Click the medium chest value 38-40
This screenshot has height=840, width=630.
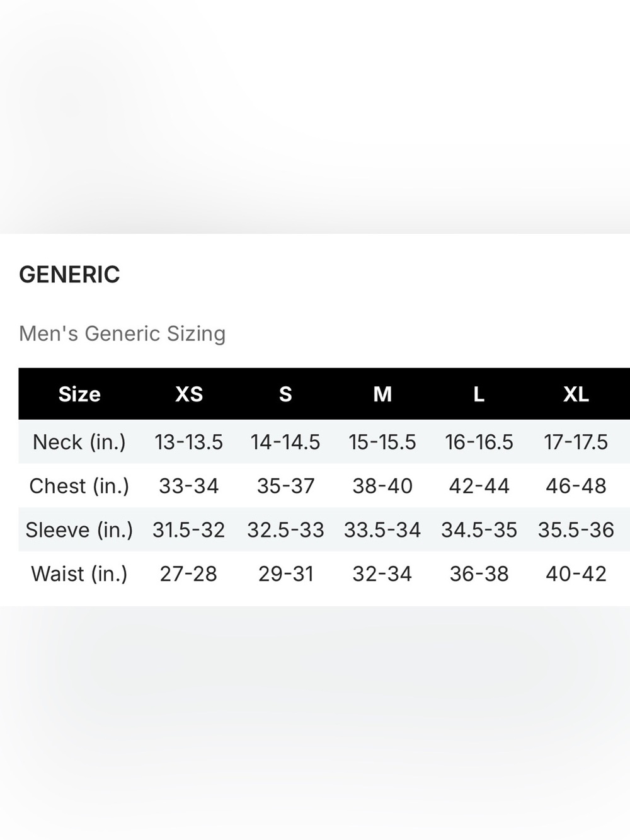pyautogui.click(x=382, y=486)
